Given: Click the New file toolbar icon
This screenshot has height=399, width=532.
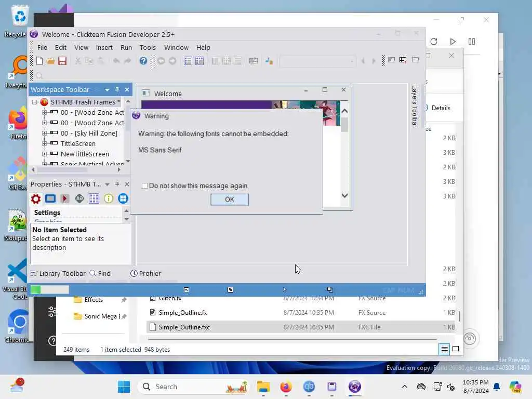Looking at the screenshot, I should click(x=39, y=61).
